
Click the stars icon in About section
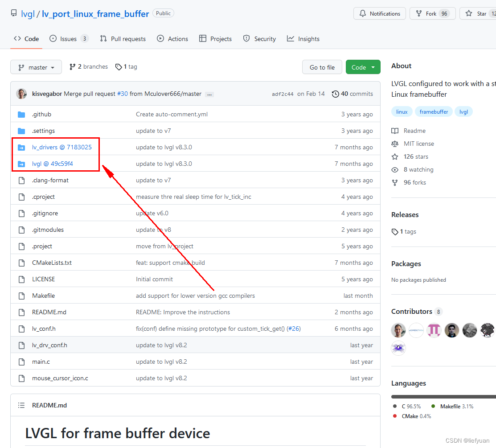pyautogui.click(x=395, y=156)
